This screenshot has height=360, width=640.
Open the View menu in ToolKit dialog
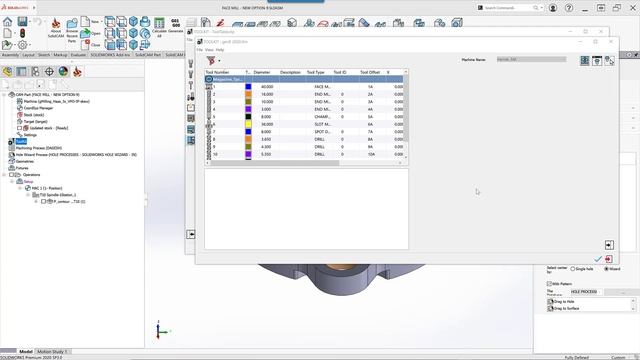click(209, 50)
